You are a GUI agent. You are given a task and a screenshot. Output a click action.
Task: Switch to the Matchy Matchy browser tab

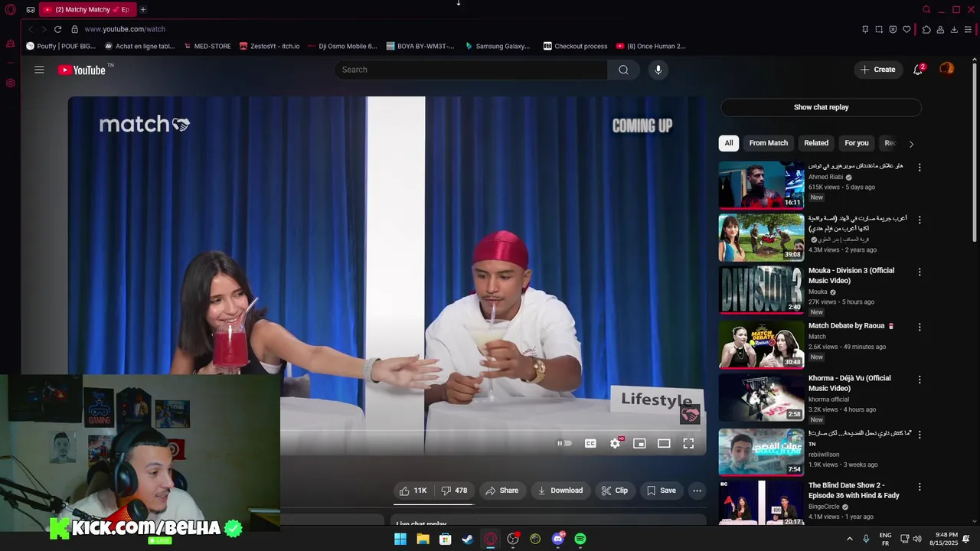click(x=87, y=10)
